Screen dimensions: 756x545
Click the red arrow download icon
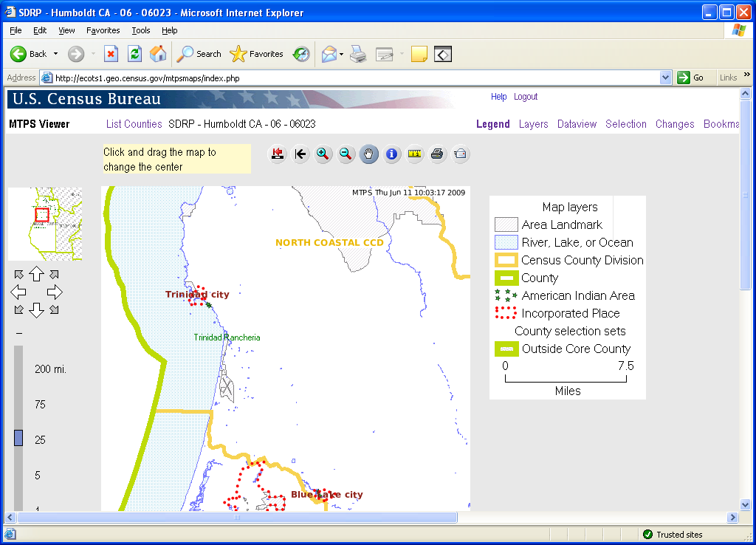click(278, 154)
